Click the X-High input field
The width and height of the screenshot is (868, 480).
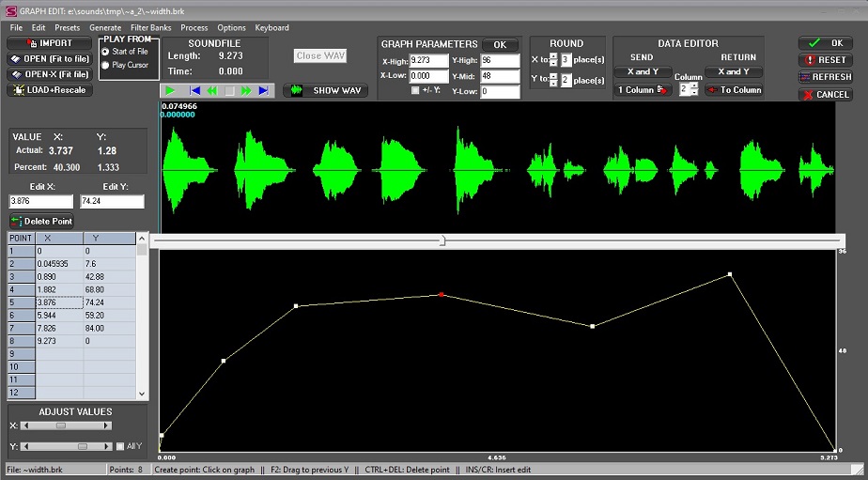(x=429, y=60)
